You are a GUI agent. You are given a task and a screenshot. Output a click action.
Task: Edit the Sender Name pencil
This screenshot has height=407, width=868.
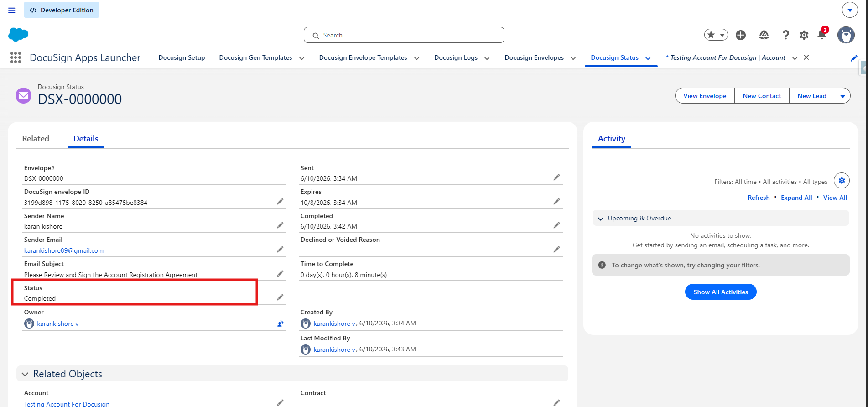(280, 225)
